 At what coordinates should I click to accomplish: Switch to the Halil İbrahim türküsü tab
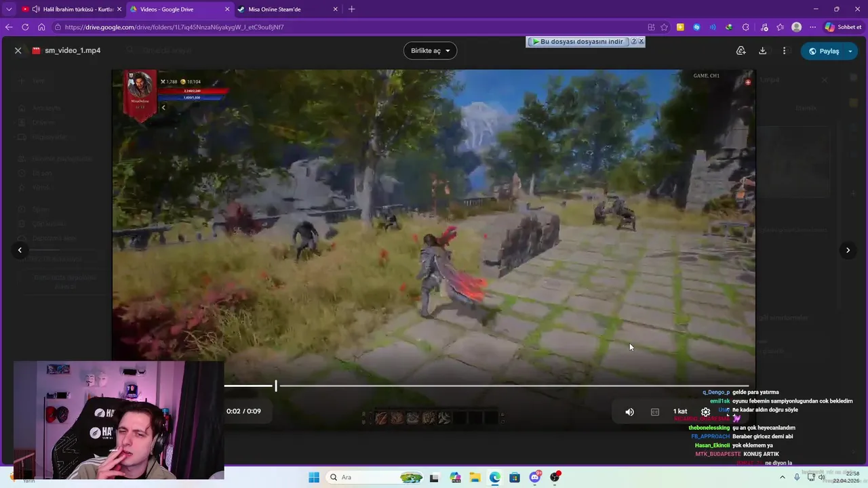71,9
